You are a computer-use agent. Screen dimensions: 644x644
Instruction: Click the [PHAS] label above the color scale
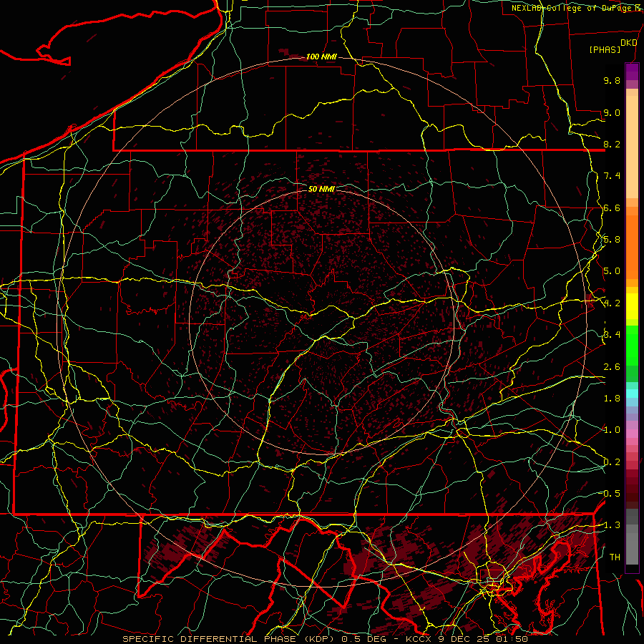tap(605, 49)
